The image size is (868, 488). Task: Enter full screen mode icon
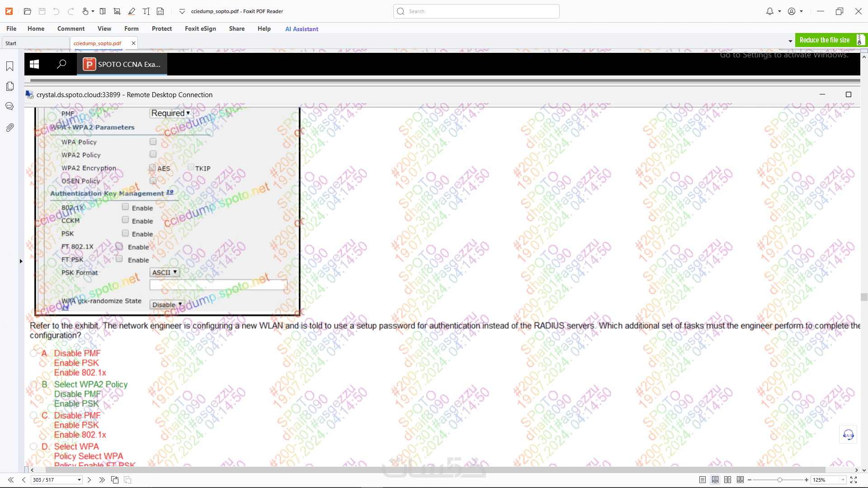854,480
